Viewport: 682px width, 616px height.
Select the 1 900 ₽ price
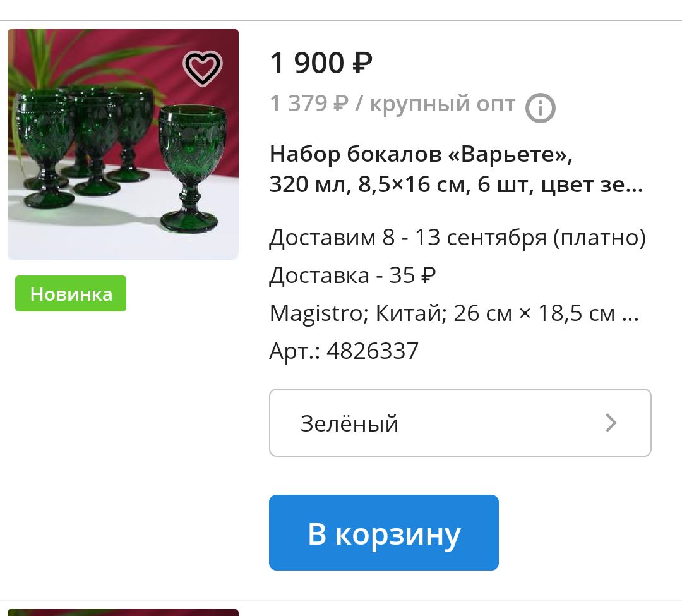(321, 63)
